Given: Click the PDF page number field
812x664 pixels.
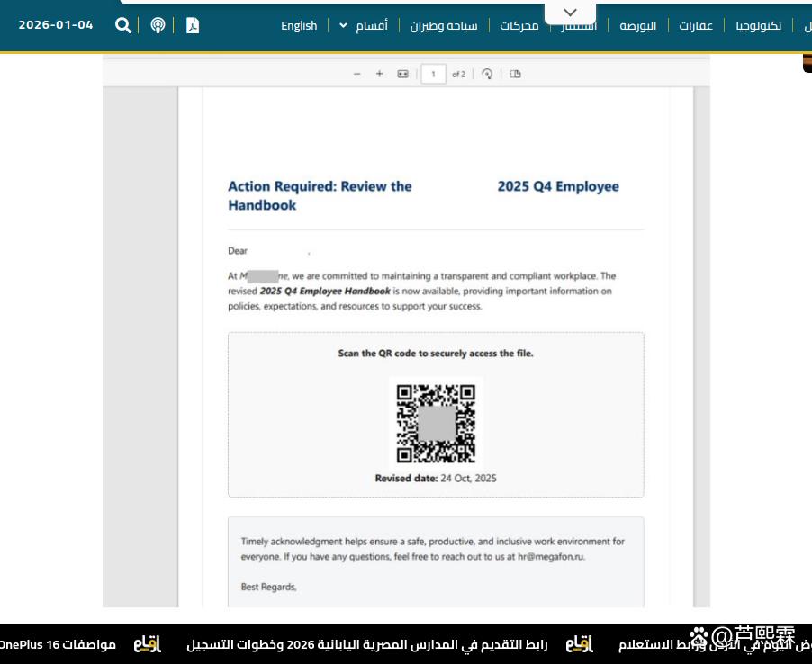Looking at the screenshot, I should pos(433,74).
